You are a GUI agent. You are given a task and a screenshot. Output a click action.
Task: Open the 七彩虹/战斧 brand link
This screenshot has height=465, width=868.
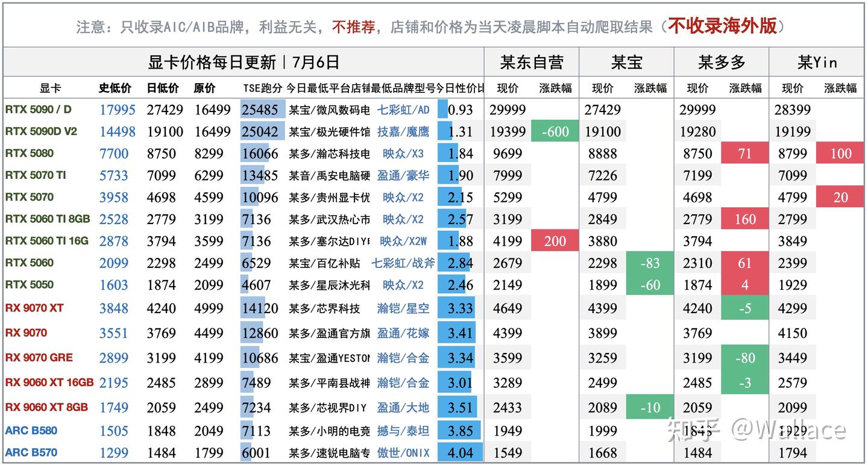(403, 263)
